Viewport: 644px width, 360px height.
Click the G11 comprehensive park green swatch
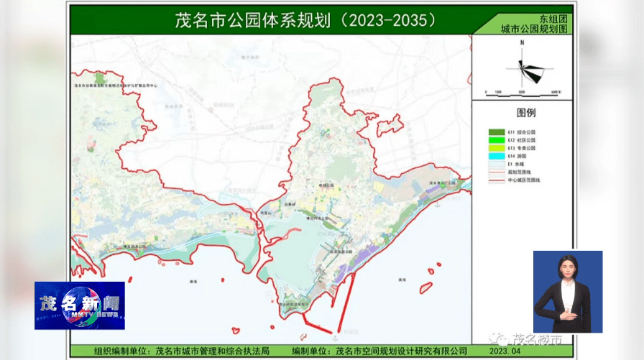pos(495,132)
